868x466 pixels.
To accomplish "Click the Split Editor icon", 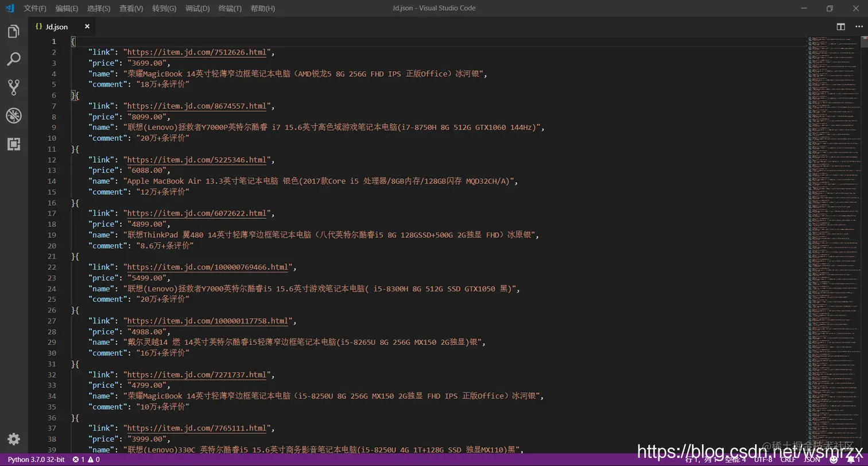I will pos(840,26).
